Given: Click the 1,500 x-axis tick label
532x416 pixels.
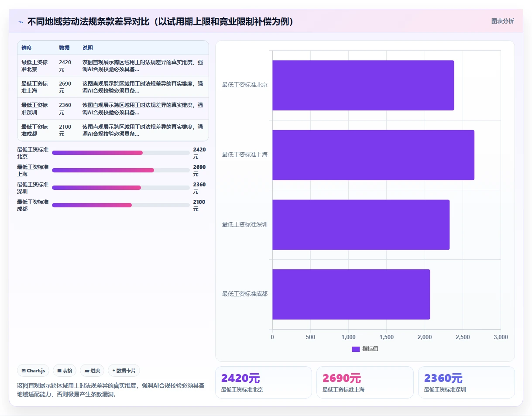Looking at the screenshot, I should click(x=387, y=337).
